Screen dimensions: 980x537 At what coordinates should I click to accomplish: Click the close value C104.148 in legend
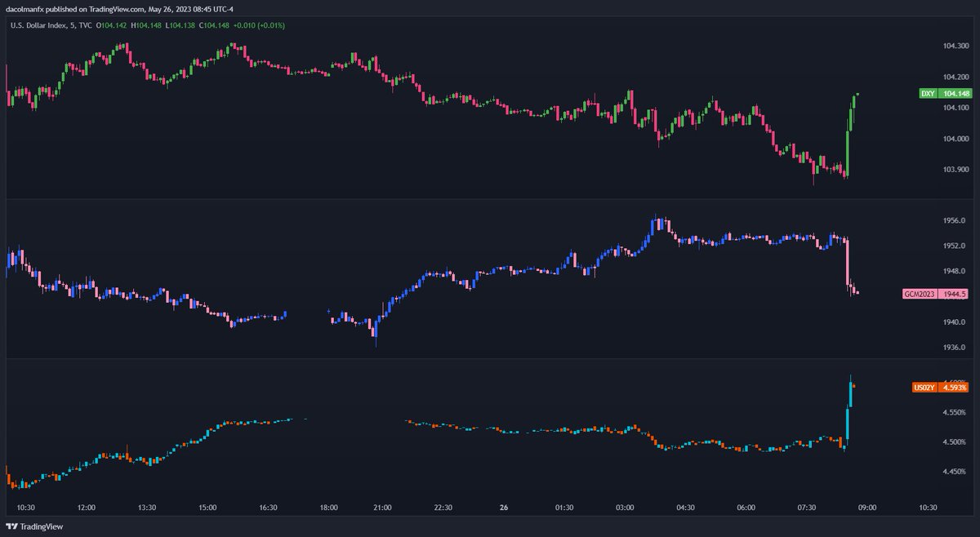(x=214, y=25)
